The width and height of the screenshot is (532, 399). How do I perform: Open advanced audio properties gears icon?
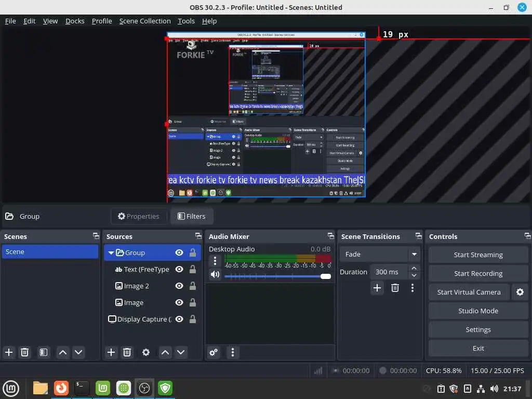coord(214,353)
